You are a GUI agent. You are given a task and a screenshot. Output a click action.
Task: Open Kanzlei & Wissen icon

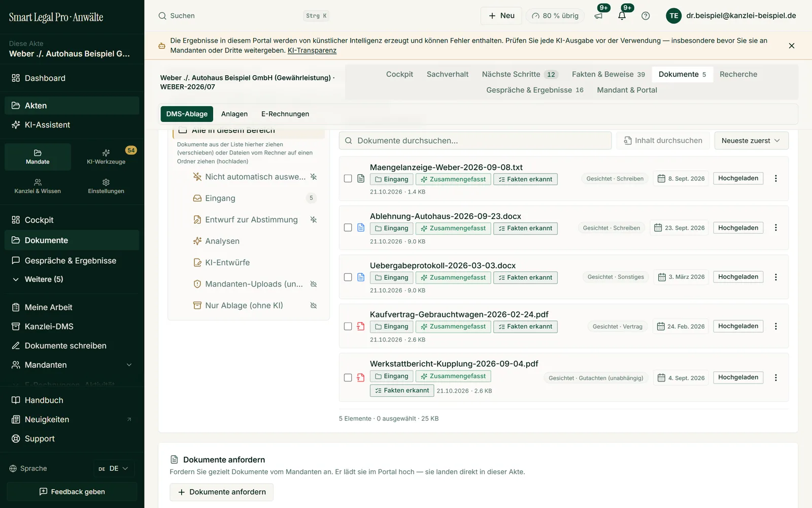(x=38, y=186)
